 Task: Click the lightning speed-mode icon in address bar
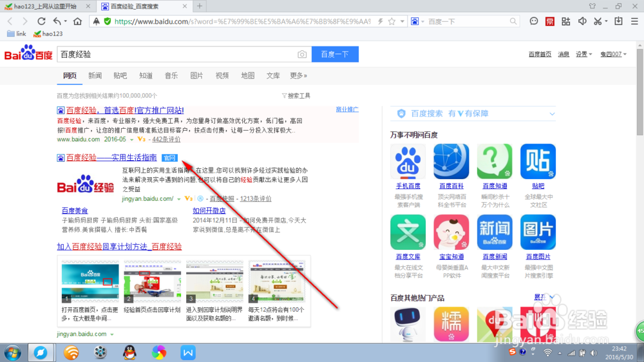pyautogui.click(x=381, y=21)
